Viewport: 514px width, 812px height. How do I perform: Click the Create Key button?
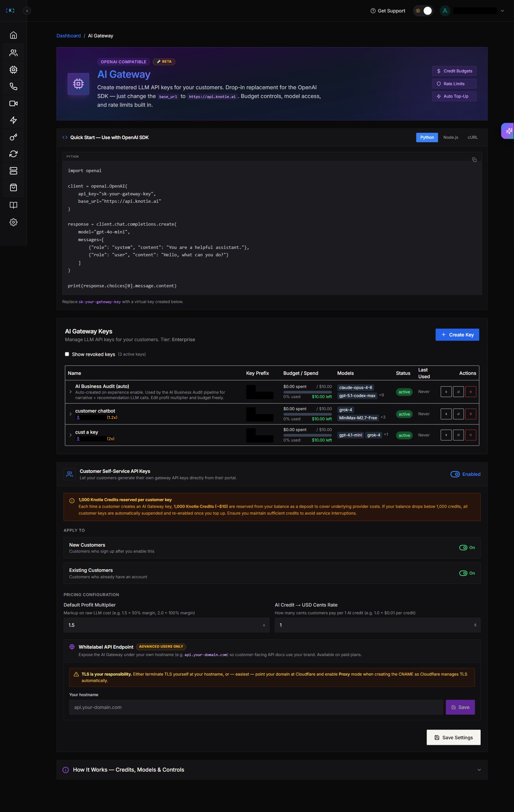(457, 334)
